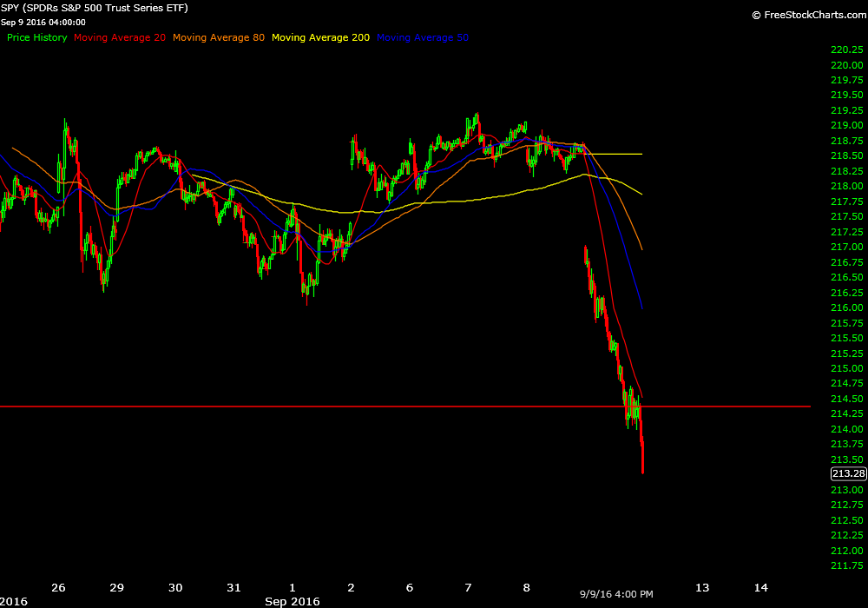Viewport: 868px width, 608px height.
Task: Click the Sep 9 2016 04:00:00 timestamp
Action: click(x=45, y=22)
